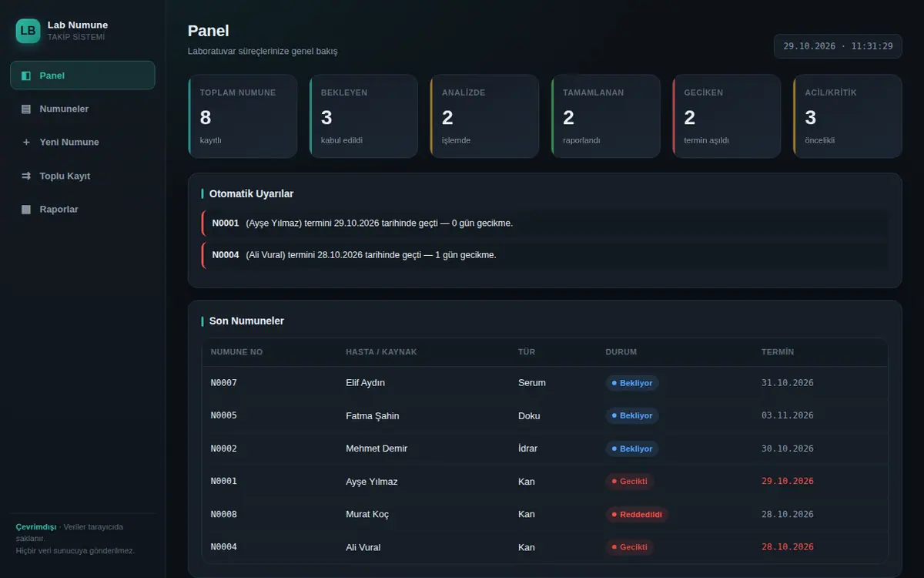The height and width of the screenshot is (578, 924).
Task: Click the Panel sidebar icon
Action: [26, 76]
